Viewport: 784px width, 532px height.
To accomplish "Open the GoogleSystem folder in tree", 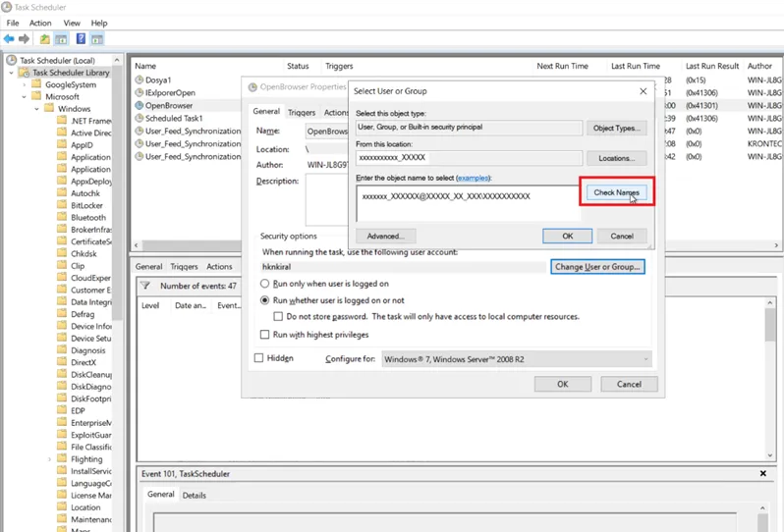I will (71, 84).
